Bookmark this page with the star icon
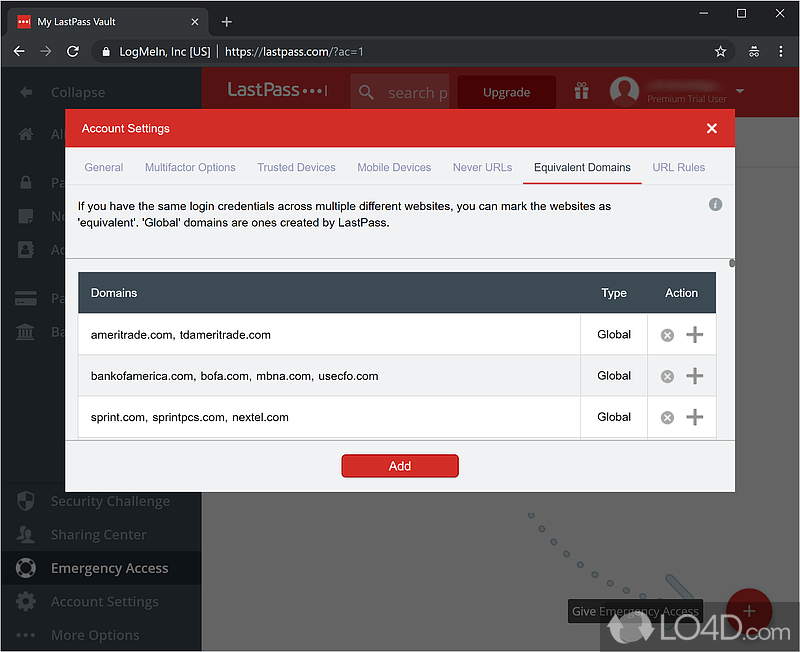Image resolution: width=800 pixels, height=652 pixels. click(x=720, y=51)
